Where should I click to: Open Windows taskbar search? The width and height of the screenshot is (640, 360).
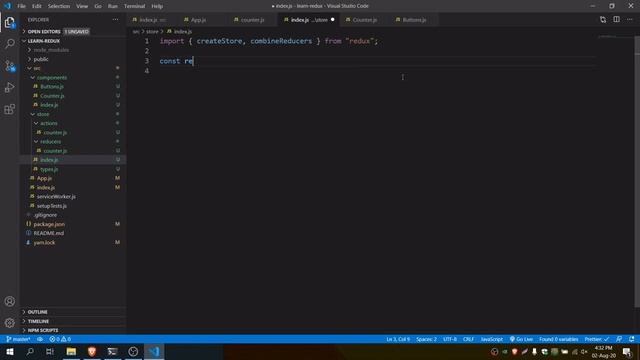(x=30, y=351)
